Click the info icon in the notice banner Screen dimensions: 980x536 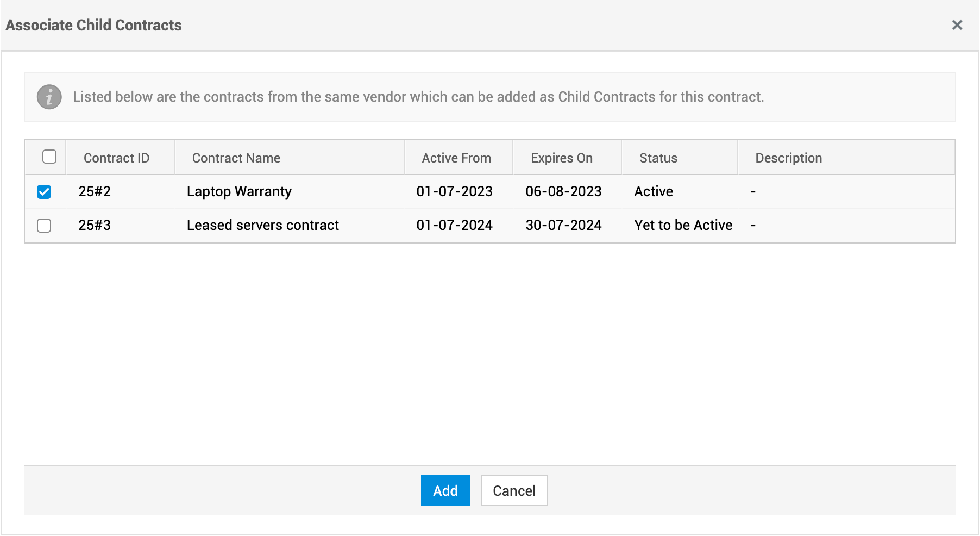pyautogui.click(x=49, y=97)
